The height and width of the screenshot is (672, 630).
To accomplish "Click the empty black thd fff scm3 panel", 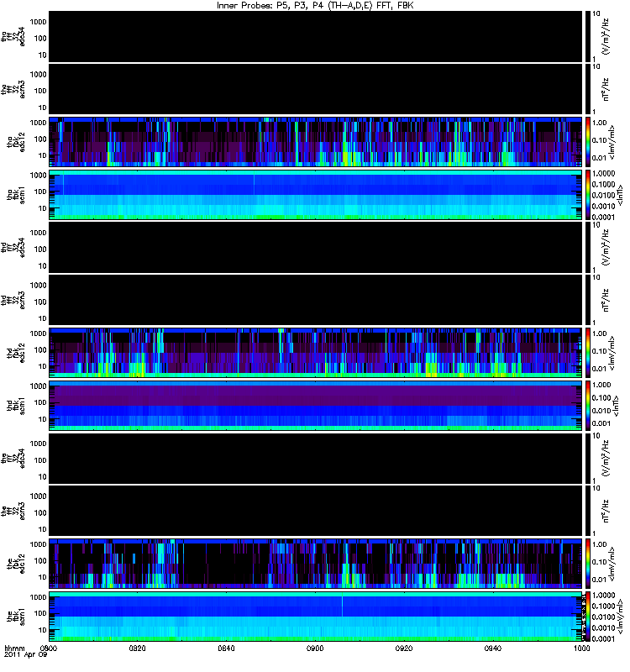I will tap(316, 301).
